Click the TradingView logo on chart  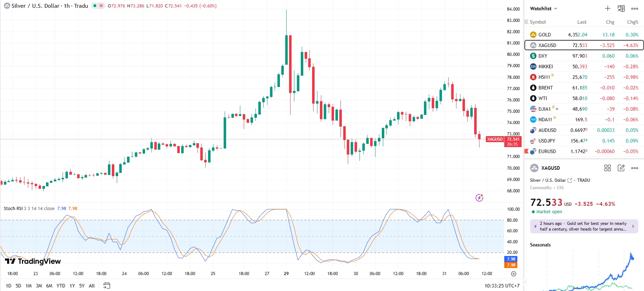[x=33, y=261]
